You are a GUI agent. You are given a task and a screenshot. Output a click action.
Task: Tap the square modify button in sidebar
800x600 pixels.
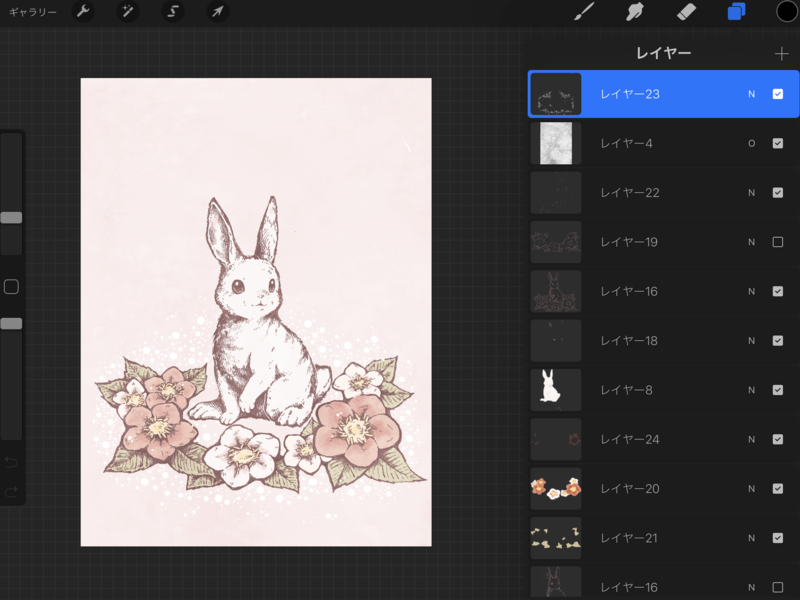11,287
